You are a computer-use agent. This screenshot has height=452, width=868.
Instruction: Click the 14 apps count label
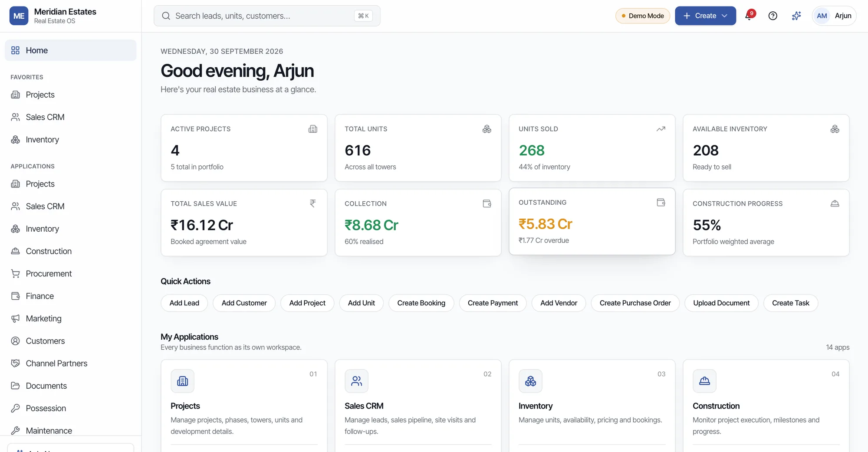click(x=838, y=347)
